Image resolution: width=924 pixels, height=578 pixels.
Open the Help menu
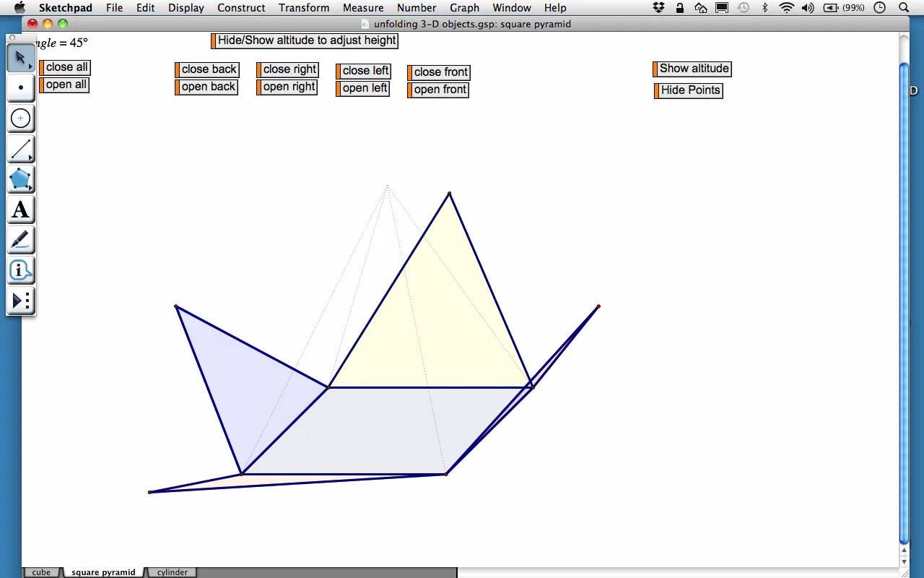(x=555, y=8)
